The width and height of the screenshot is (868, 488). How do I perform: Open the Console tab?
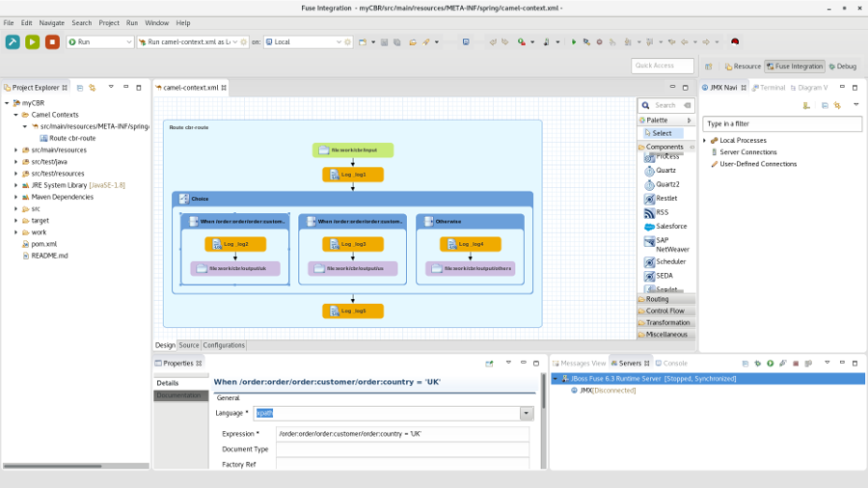[x=674, y=364]
